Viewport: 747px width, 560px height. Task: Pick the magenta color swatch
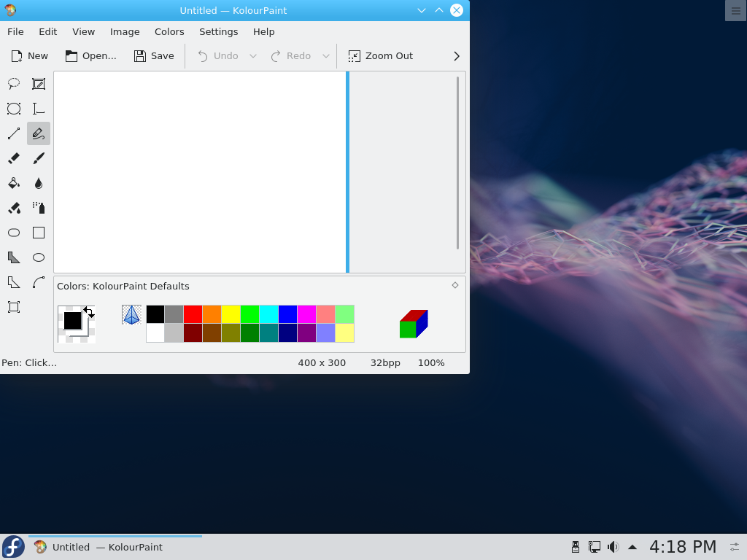tap(306, 314)
